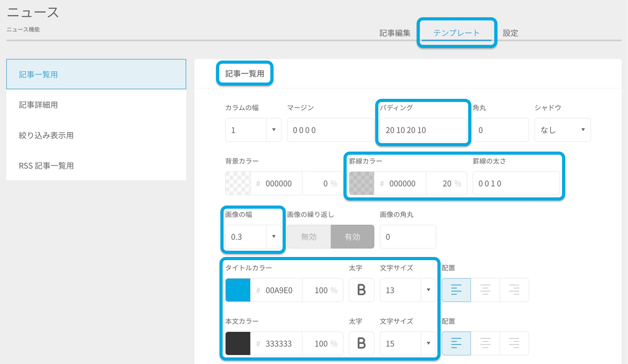
Task: Right-align the title text
Action: tap(514, 290)
